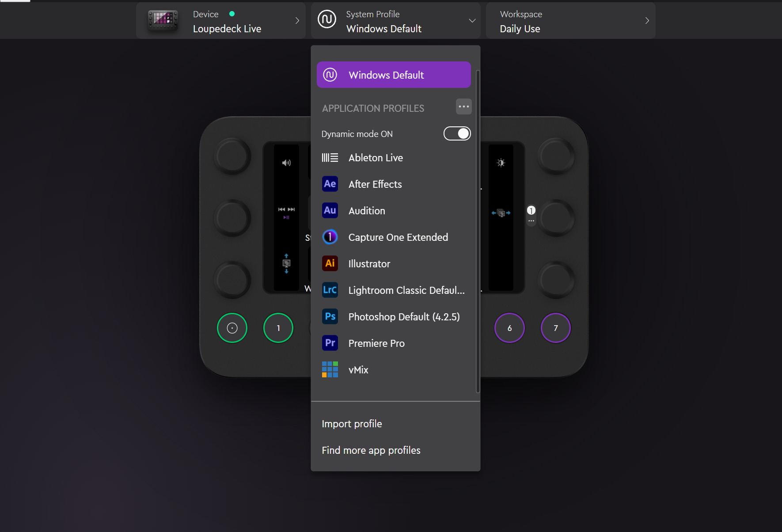Click the Lightroom Classic LrC icon
This screenshot has height=532, width=782.
pos(330,290)
